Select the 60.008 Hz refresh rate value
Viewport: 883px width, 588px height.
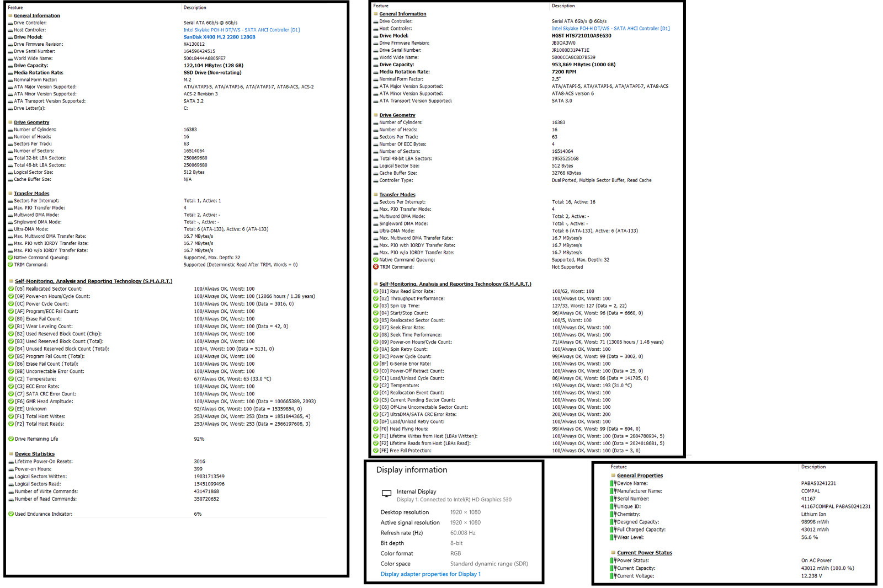(x=462, y=533)
